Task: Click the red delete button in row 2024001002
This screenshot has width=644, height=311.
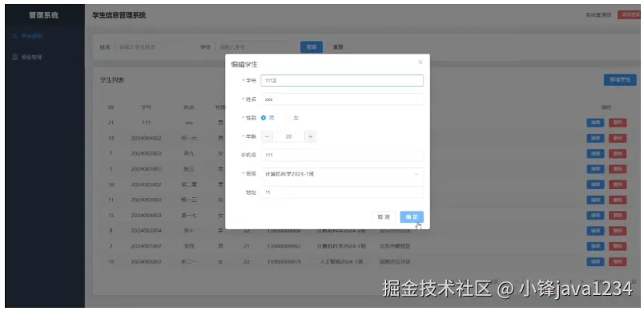Action: tap(618, 246)
